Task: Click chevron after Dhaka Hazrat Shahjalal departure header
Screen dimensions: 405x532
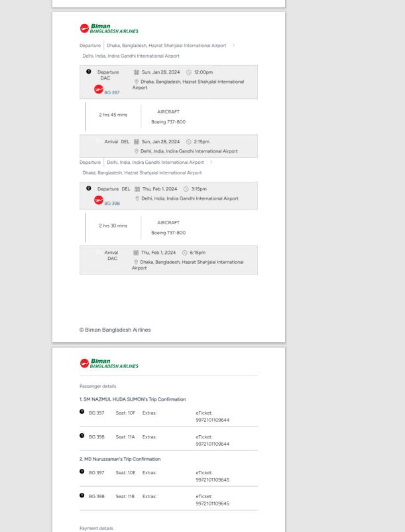Action: pyautogui.click(x=233, y=45)
